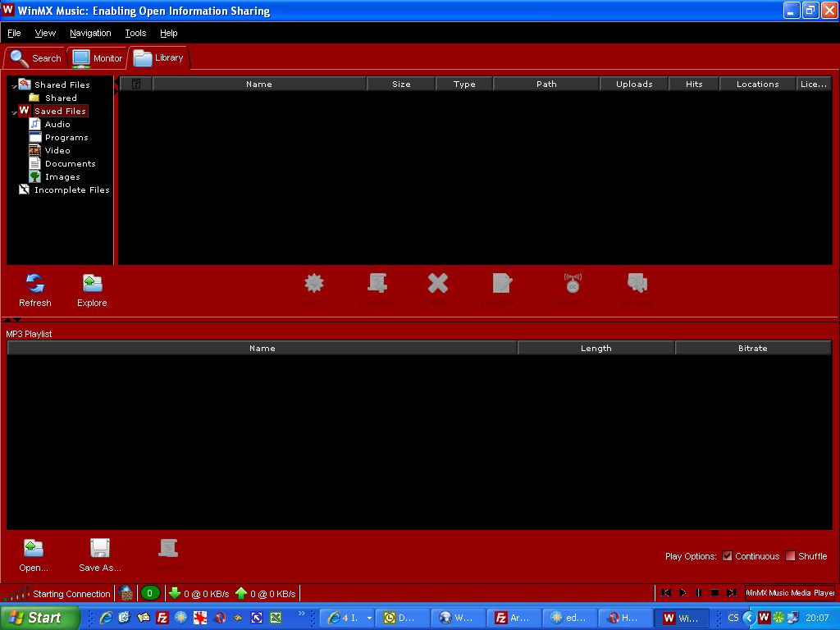Click the signal strength bars icon in status bar
Screen dimensions: 840x630
pos(16,593)
